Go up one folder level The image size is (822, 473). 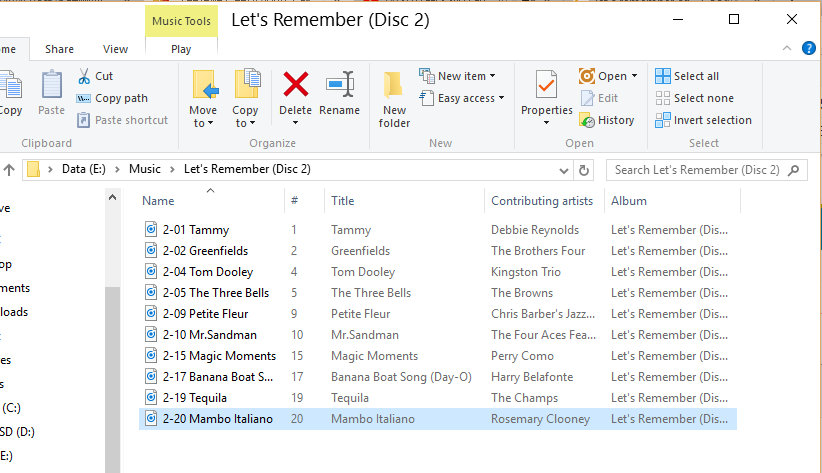9,170
